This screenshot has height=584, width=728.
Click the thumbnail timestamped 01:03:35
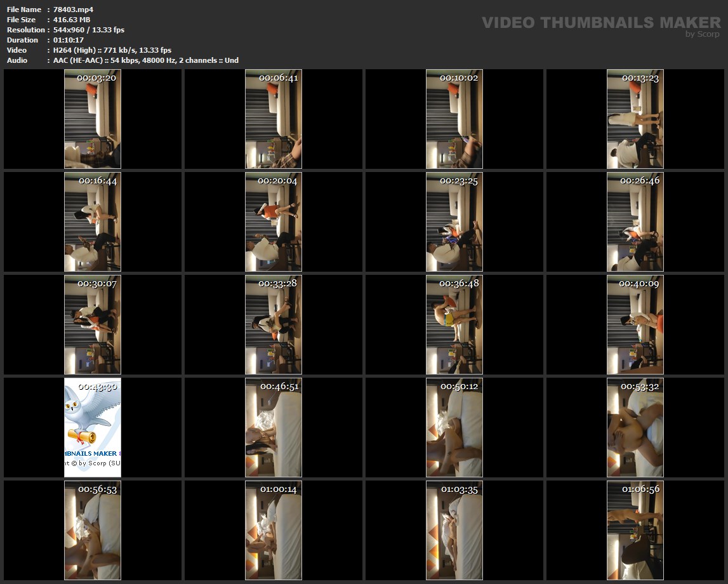(x=454, y=530)
